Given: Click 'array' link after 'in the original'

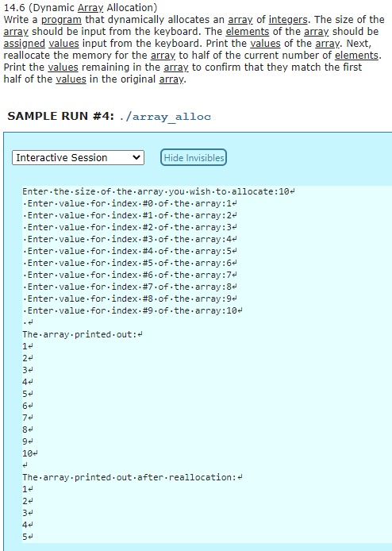Looking at the screenshot, I should click(171, 79).
